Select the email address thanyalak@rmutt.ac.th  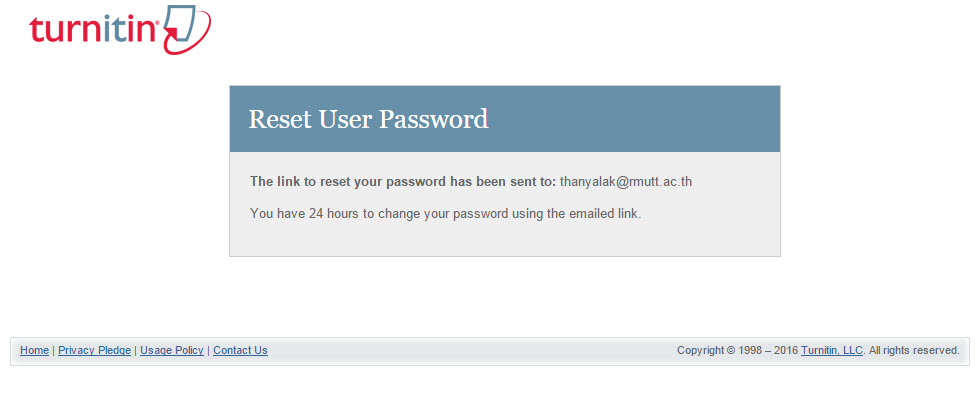coord(626,182)
